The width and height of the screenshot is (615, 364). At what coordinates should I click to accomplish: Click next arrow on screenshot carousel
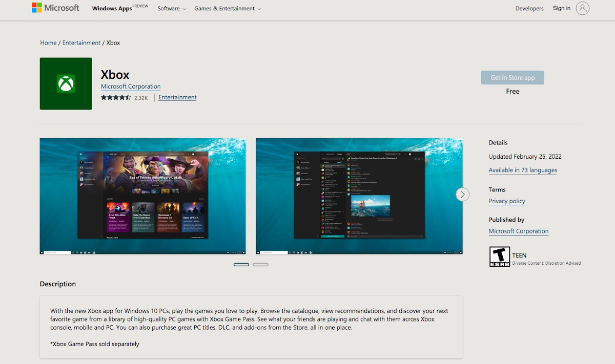(x=462, y=195)
